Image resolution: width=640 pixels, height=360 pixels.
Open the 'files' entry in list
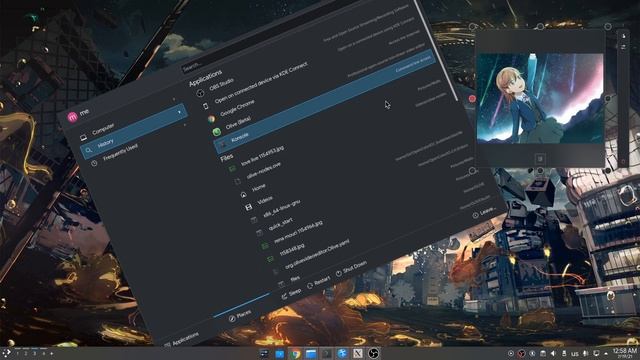(295, 279)
